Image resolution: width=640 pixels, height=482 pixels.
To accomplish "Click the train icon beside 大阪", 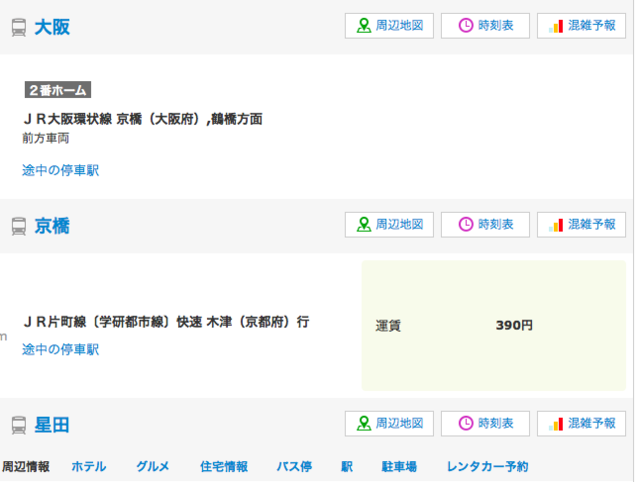I will click(19, 28).
